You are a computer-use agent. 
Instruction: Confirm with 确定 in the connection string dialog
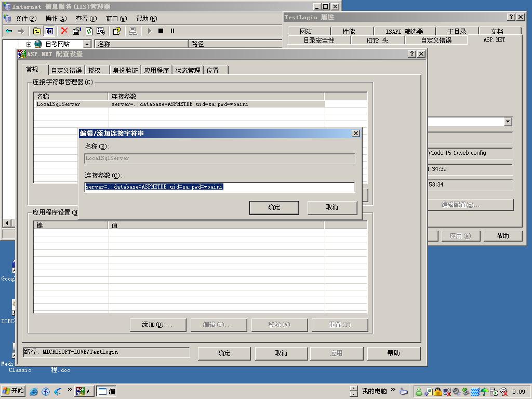[x=274, y=207]
